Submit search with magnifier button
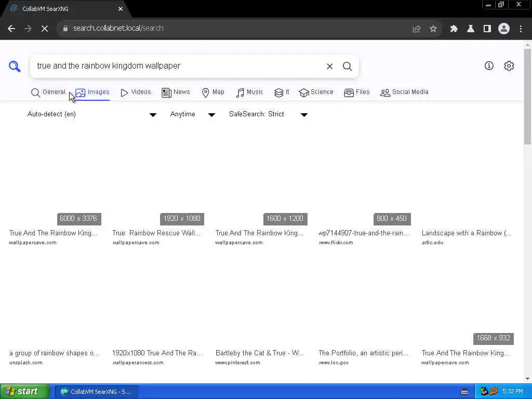Viewport: 532px width, 399px height. (347, 66)
